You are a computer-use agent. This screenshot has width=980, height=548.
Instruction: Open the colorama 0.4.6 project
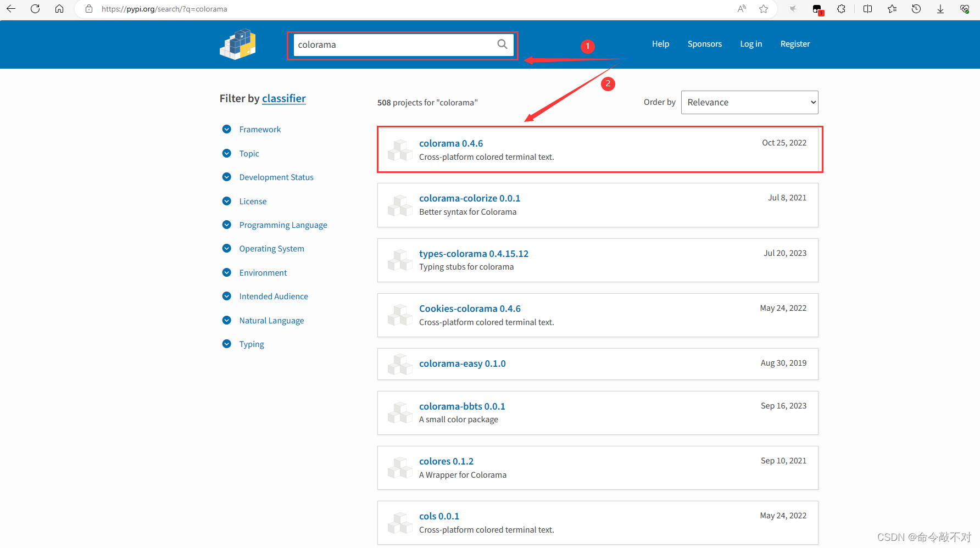[451, 143]
